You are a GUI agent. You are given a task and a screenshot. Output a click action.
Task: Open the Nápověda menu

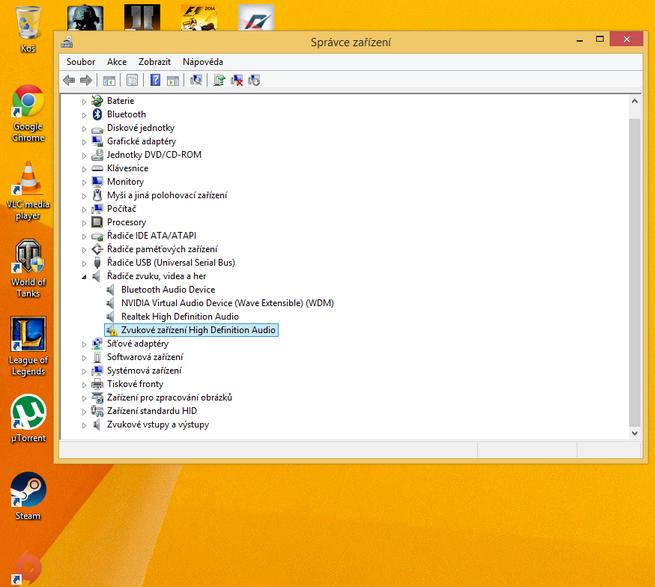(x=203, y=62)
